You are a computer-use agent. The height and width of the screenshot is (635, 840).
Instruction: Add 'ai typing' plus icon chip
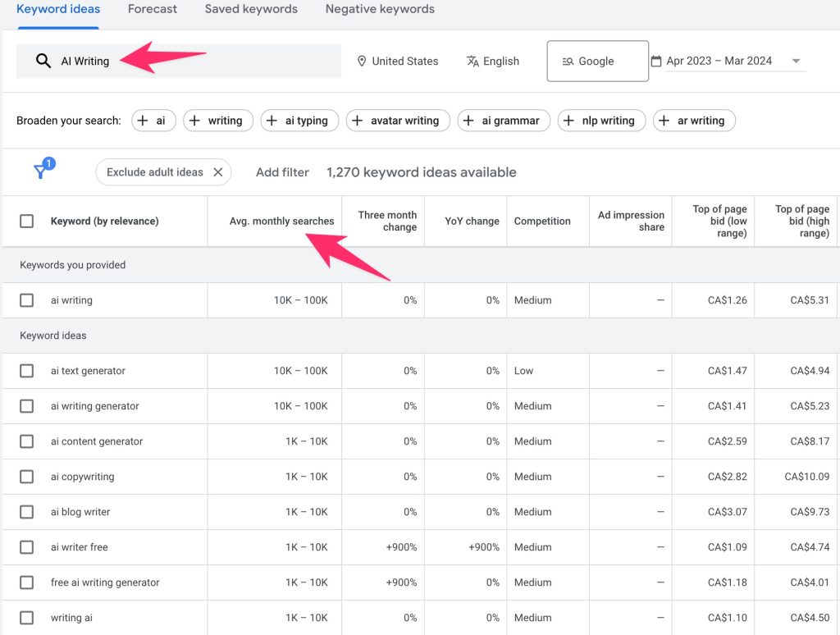[x=272, y=121]
